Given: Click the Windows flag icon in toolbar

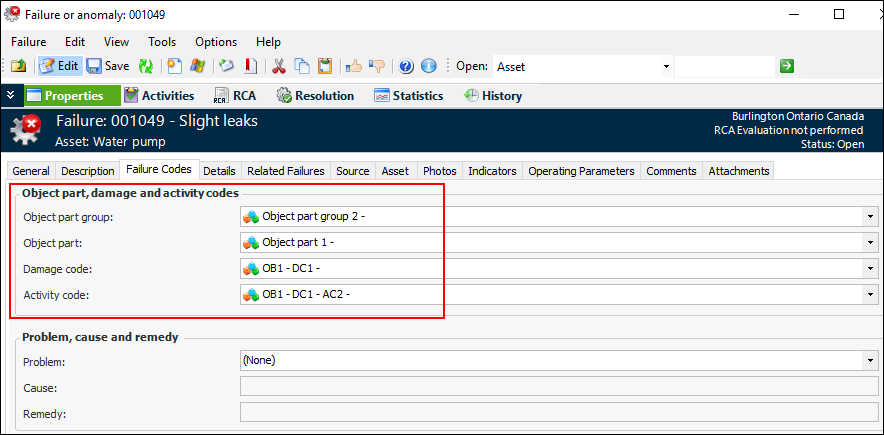Looking at the screenshot, I should tap(197, 66).
